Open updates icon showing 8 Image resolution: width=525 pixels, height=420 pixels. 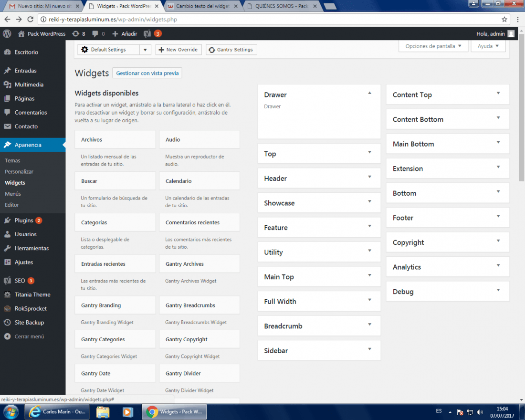coord(76,33)
